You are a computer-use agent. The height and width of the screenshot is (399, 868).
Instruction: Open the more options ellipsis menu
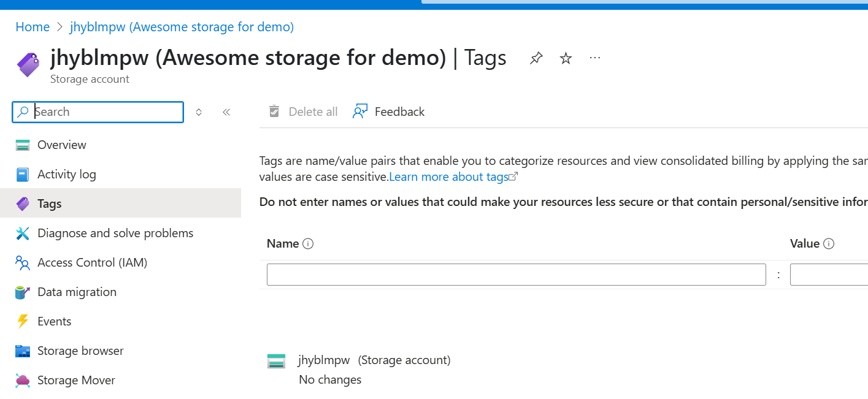(595, 58)
